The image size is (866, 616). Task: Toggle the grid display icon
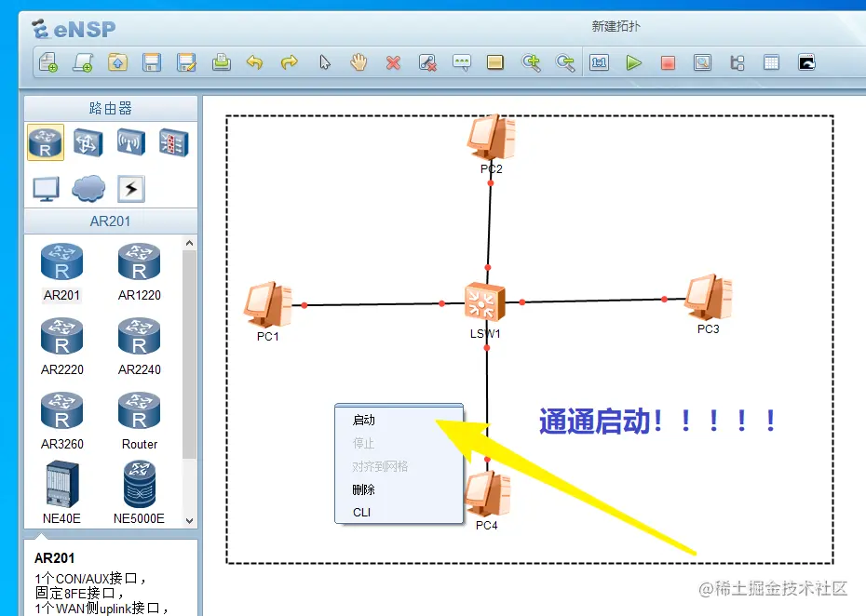click(x=772, y=62)
